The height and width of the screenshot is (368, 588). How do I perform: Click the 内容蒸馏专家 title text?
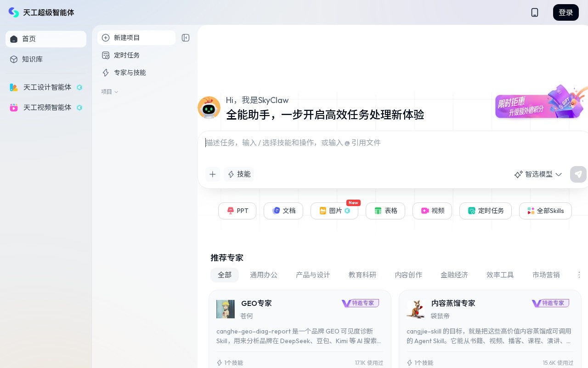tap(453, 304)
